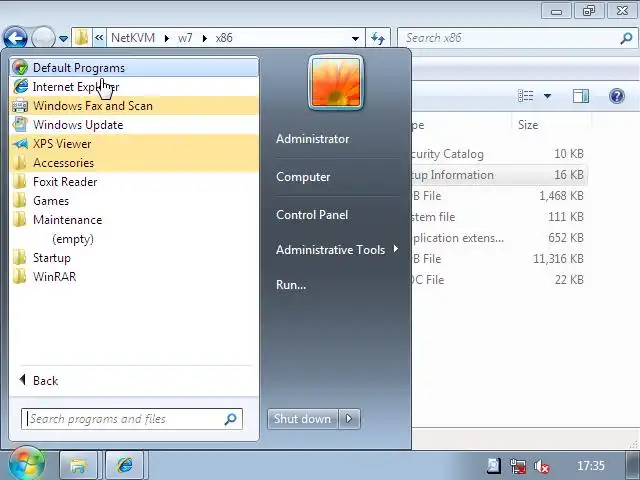The height and width of the screenshot is (480, 640).
Task: Click the Games folder icon
Action: (19, 200)
